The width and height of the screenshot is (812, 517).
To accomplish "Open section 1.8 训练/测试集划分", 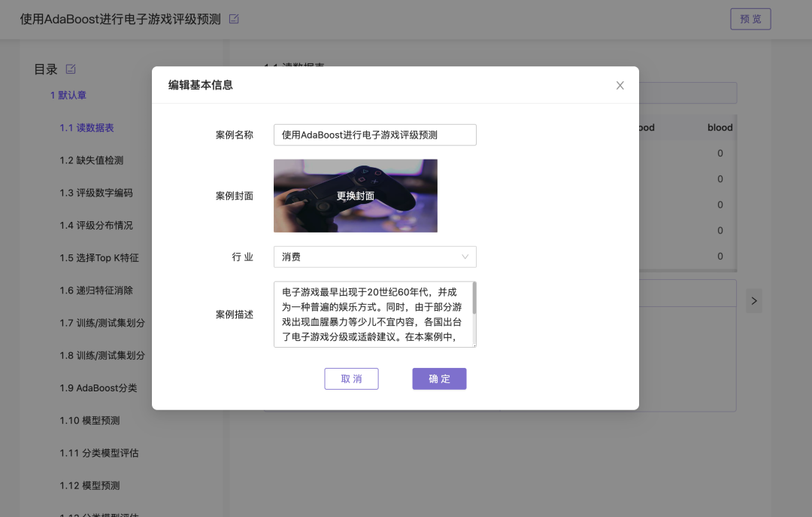I will point(102,356).
